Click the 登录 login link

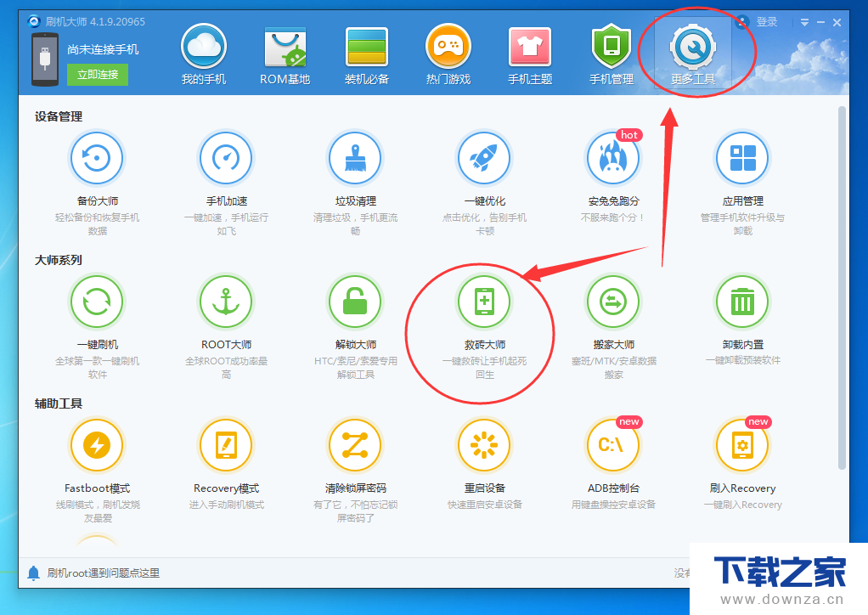pos(767,22)
